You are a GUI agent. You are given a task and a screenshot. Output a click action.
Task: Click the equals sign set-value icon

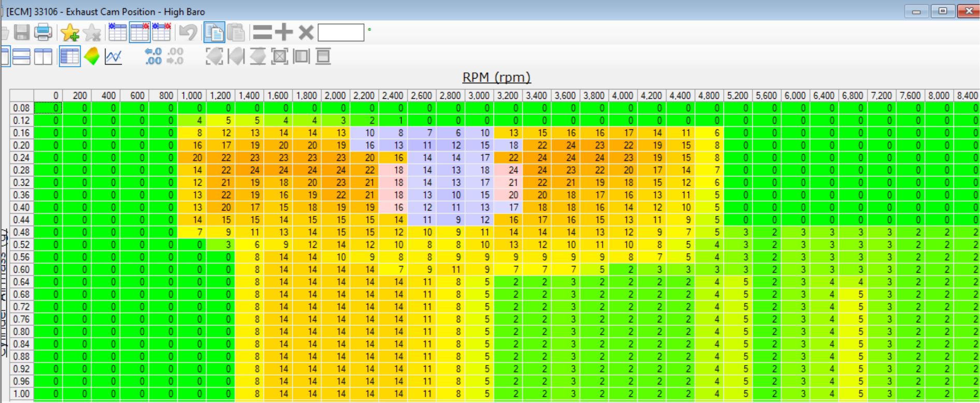click(262, 33)
